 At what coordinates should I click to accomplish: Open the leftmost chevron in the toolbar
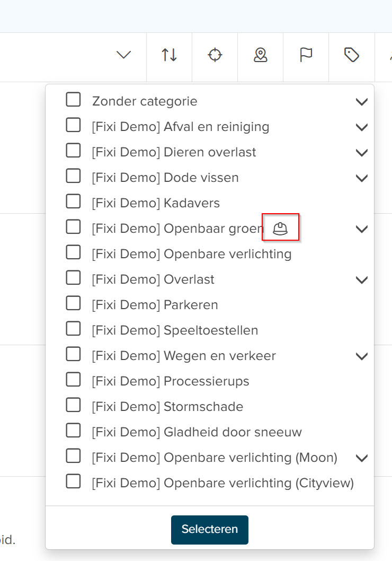[x=123, y=55]
